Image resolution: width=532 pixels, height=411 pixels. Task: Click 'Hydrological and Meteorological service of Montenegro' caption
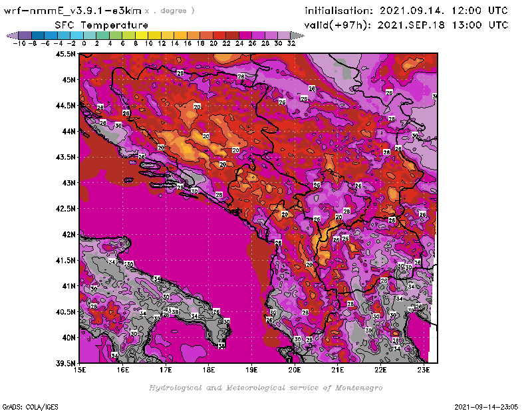[265, 388]
